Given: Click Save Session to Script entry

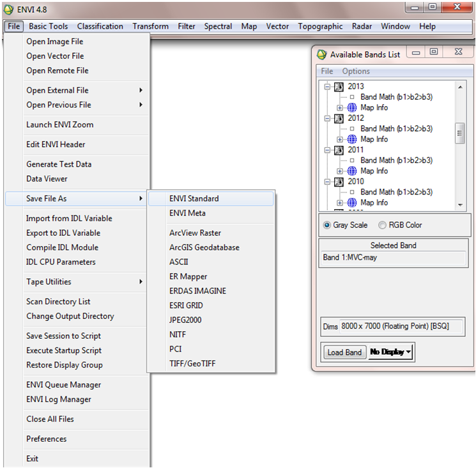Looking at the screenshot, I should pos(77,336).
